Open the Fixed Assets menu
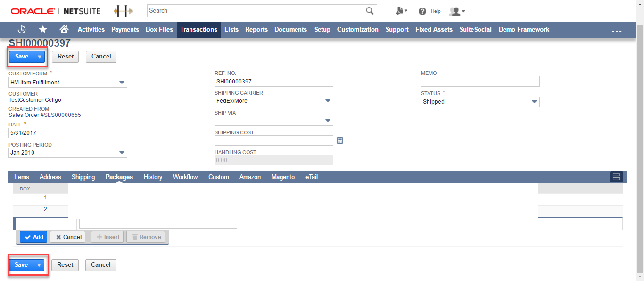This screenshot has width=644, height=281. pyautogui.click(x=434, y=29)
